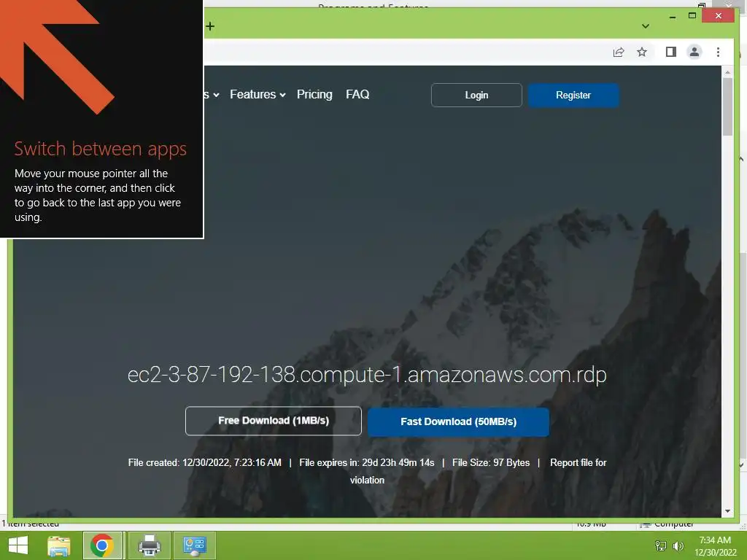Toggle the Chrome side panel icon

(671, 52)
